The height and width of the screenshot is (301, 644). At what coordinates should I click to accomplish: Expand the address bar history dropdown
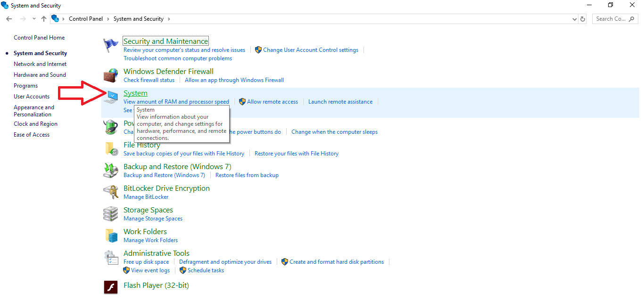(574, 19)
